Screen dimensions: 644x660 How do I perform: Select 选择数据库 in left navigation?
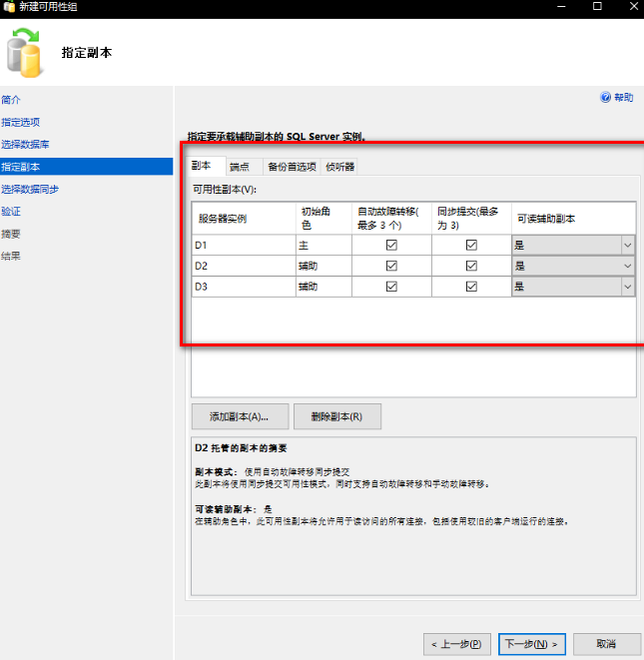coord(25,144)
